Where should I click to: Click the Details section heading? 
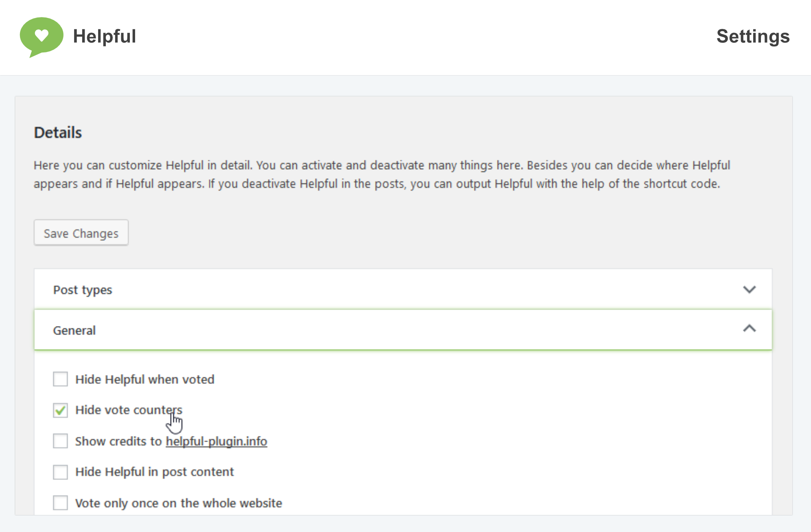58,133
